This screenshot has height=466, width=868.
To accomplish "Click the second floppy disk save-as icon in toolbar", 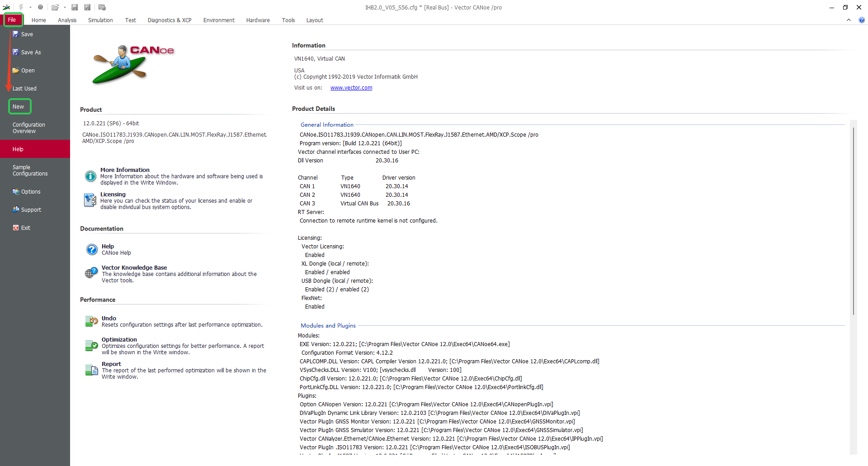I will 87,7.
